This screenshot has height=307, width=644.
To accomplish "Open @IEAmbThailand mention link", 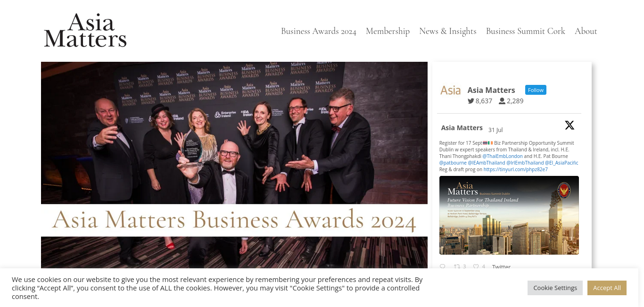I will click(x=487, y=163).
